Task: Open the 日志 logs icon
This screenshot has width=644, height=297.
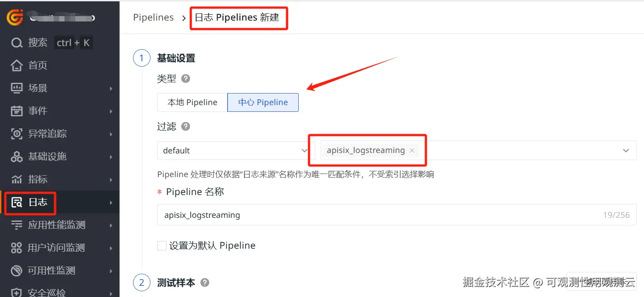Action: [17, 202]
